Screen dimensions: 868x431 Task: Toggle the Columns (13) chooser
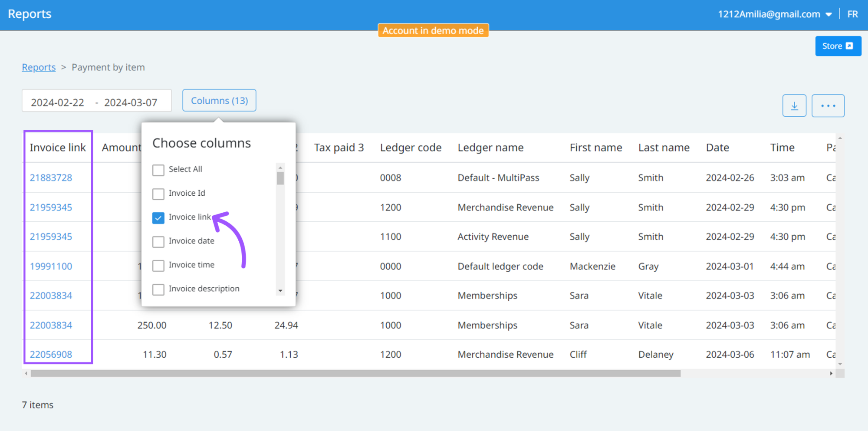[219, 100]
